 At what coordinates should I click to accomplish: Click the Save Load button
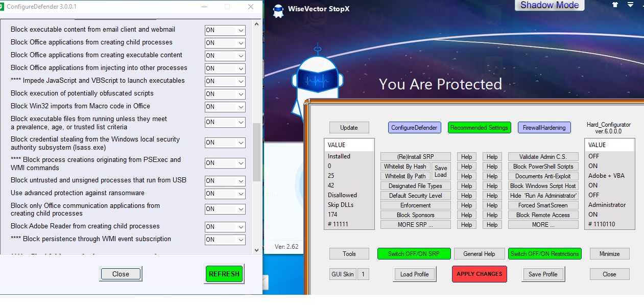441,171
